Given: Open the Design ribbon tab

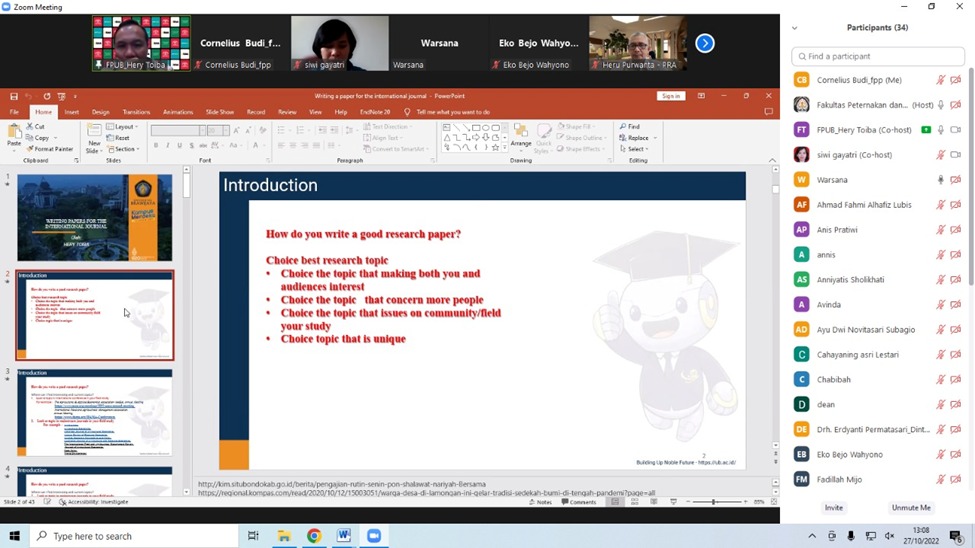Looking at the screenshot, I should tap(100, 112).
